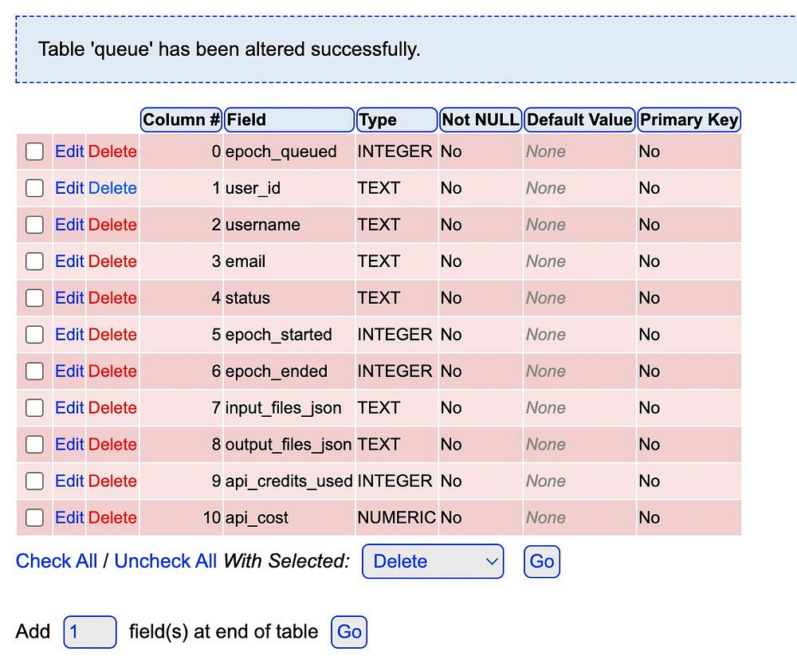
Task: Tick the input_files_json row checkbox
Action: tap(34, 407)
